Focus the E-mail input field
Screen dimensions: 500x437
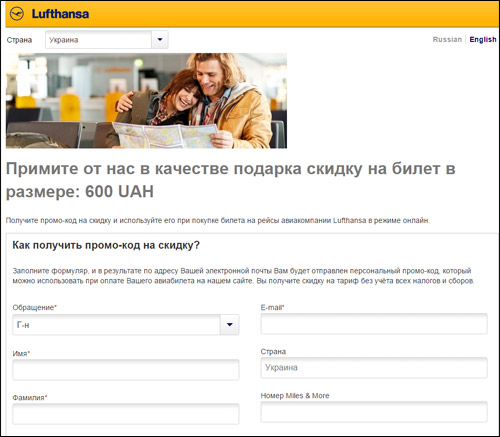tap(374, 324)
